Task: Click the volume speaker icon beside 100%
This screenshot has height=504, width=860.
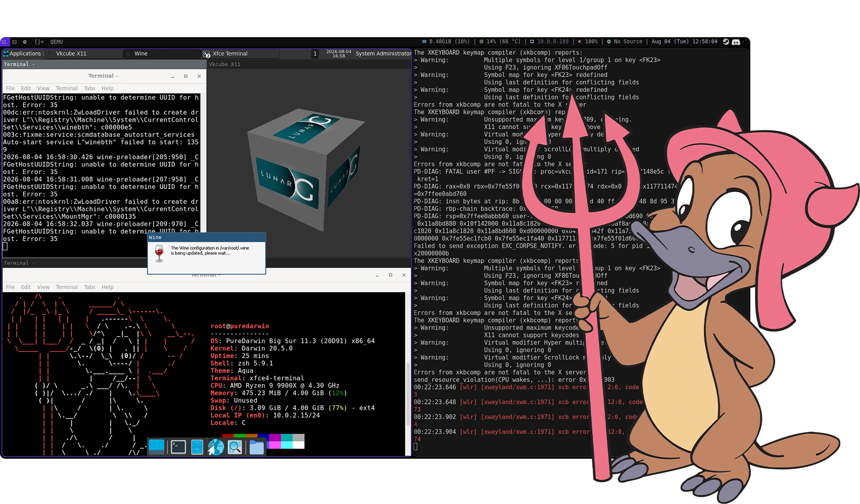Action: coord(580,42)
